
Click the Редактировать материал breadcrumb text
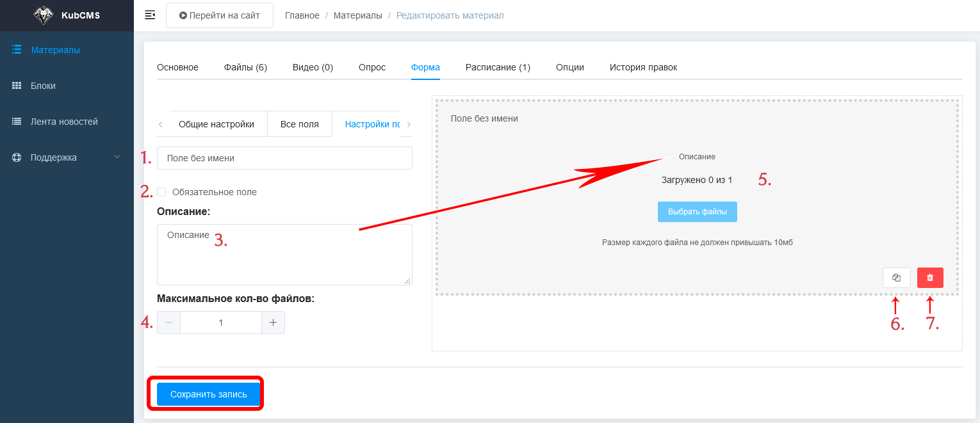[450, 15]
